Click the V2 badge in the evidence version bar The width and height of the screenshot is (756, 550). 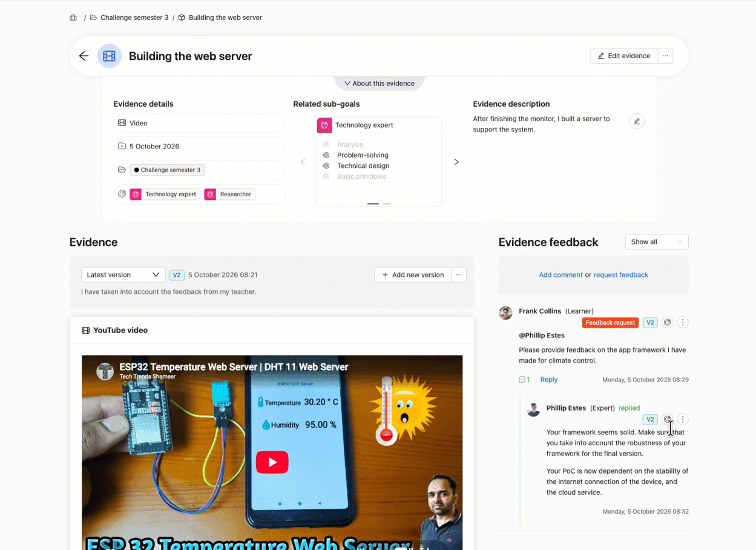pyautogui.click(x=177, y=275)
